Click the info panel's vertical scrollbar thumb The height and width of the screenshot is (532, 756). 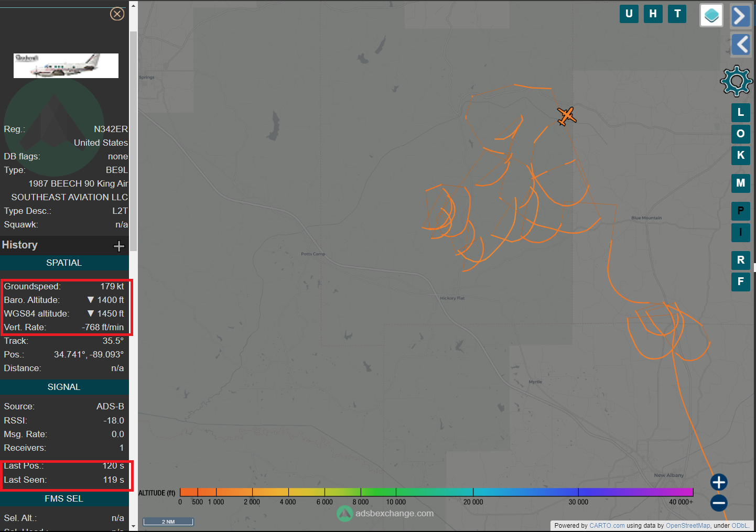[x=133, y=140]
